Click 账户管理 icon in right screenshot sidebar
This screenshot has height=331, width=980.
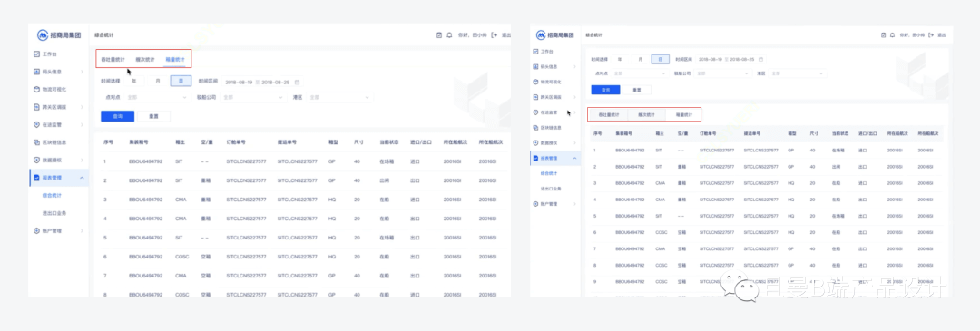point(535,204)
